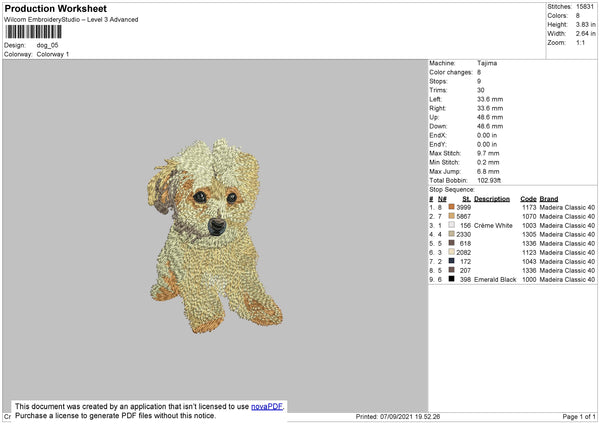600x424 pixels.
Task: Select the tan swatch for code 1070
Action: click(452, 216)
